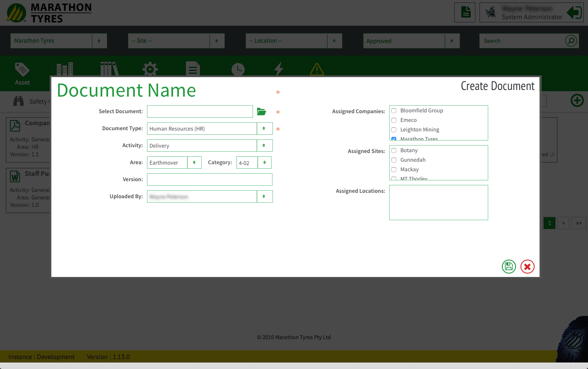588x369 pixels.
Task: Click into the Version text field
Action: click(x=210, y=180)
